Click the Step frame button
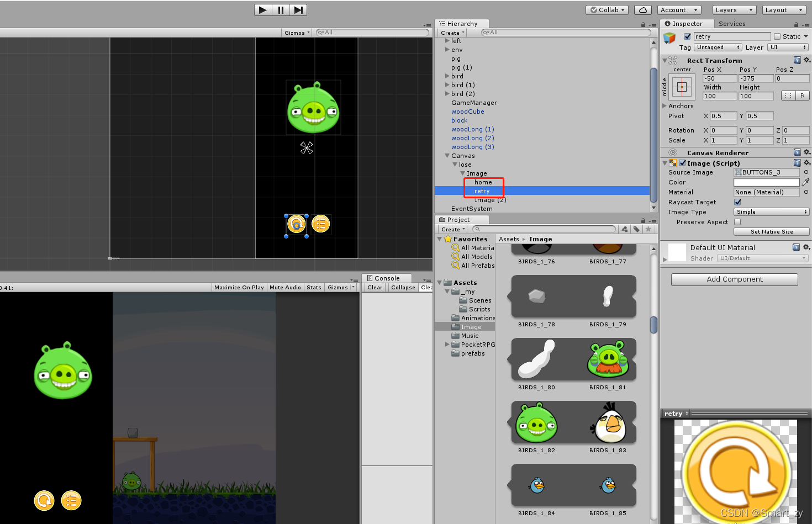 pos(298,10)
